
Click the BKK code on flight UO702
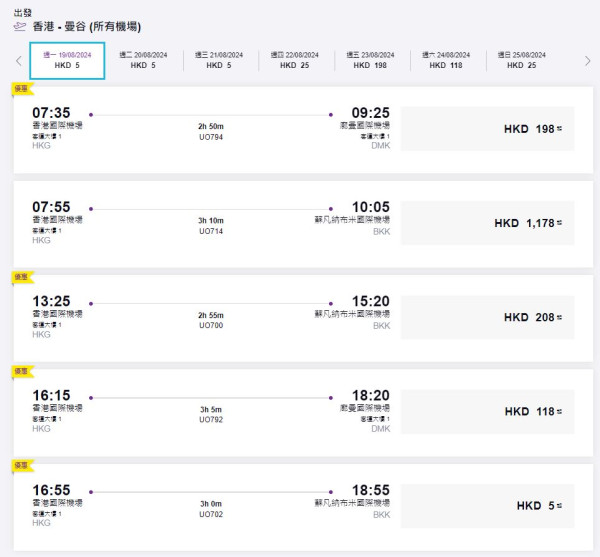(382, 515)
